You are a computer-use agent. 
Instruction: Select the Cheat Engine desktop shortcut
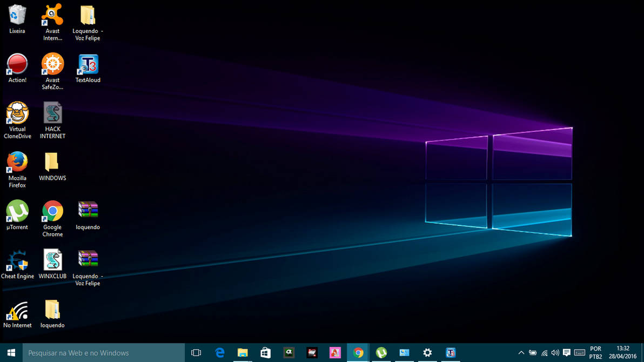[x=17, y=264]
